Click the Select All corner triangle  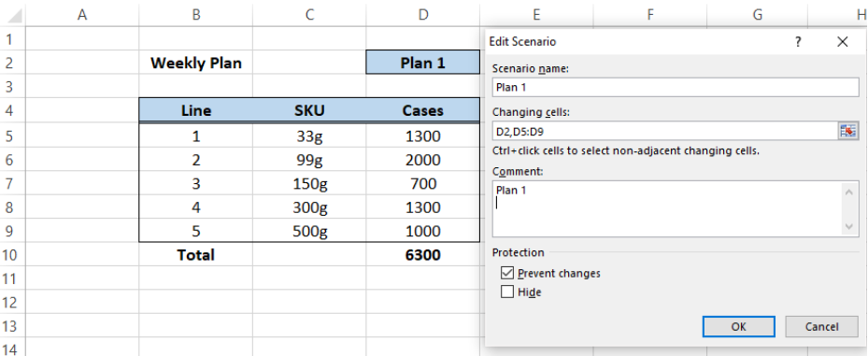tap(13, 15)
